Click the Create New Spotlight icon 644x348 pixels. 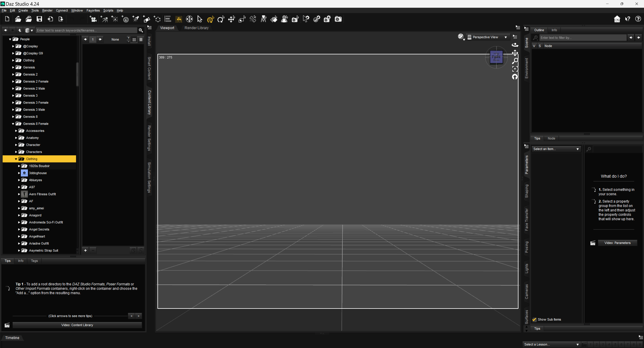(x=136, y=19)
